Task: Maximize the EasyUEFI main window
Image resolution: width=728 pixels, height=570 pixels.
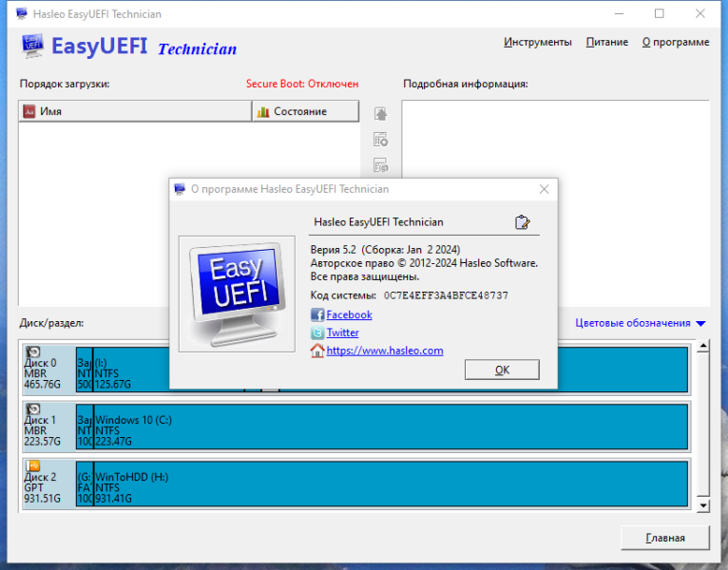Action: [660, 14]
